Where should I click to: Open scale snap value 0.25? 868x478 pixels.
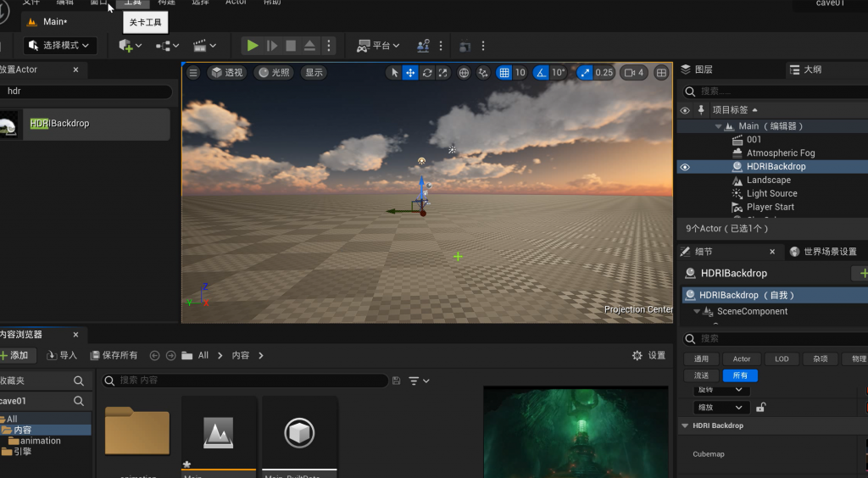coord(604,73)
